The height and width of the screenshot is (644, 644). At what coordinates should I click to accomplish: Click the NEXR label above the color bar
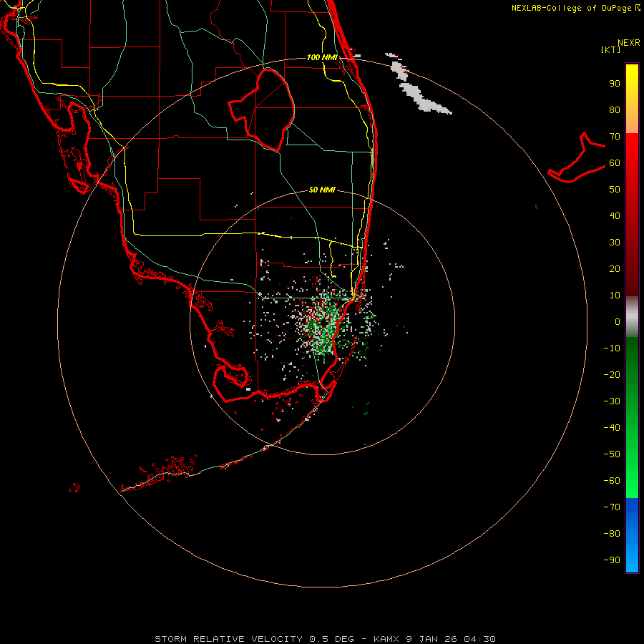click(629, 43)
